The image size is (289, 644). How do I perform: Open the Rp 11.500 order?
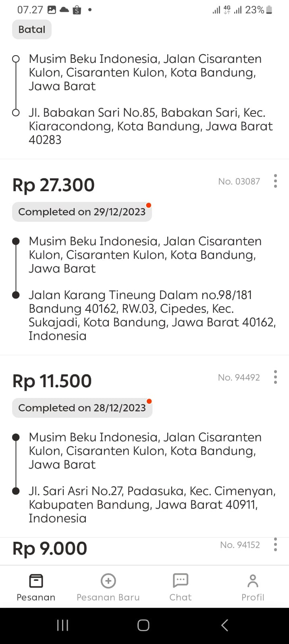[52, 381]
